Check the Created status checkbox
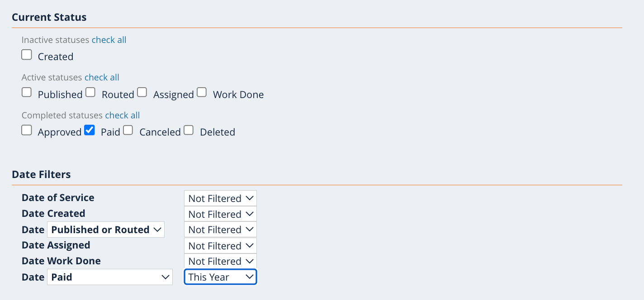The image size is (644, 300). pyautogui.click(x=27, y=55)
